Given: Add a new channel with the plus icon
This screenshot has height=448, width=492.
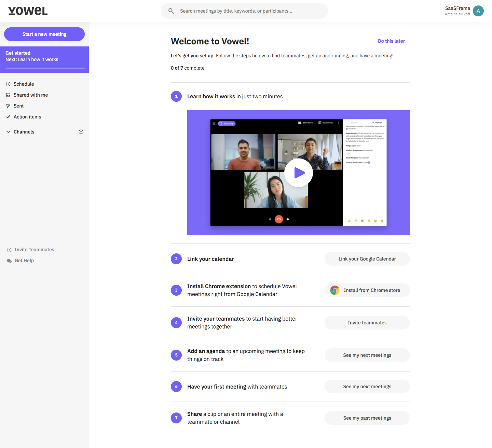Looking at the screenshot, I should coord(81,132).
